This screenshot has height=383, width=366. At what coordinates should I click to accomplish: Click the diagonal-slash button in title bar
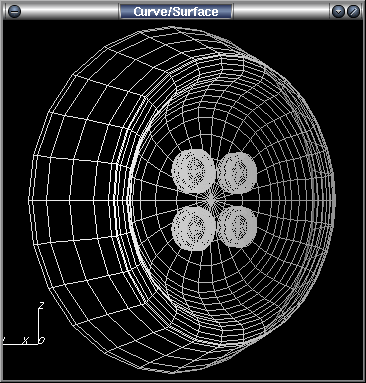point(353,11)
